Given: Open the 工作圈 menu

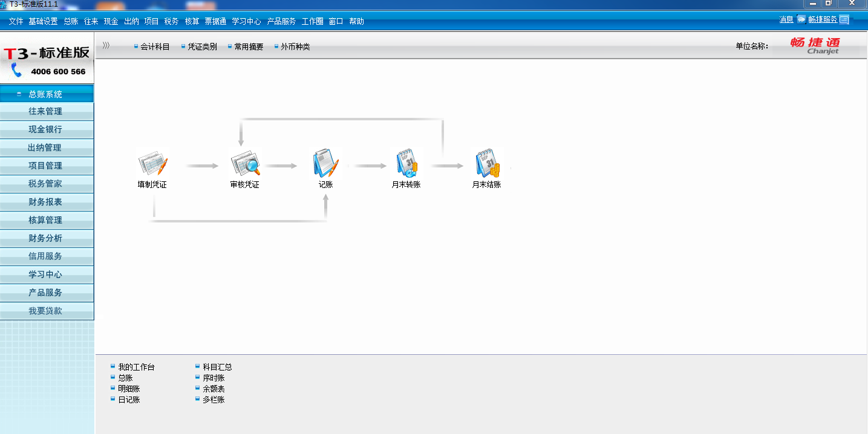Looking at the screenshot, I should (312, 21).
